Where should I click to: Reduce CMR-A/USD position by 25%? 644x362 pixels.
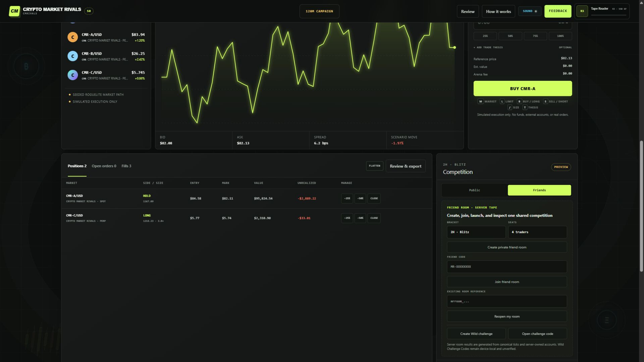(347, 198)
